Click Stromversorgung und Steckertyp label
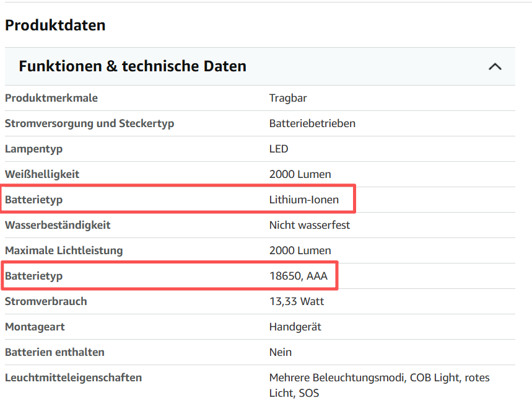 [x=90, y=123]
